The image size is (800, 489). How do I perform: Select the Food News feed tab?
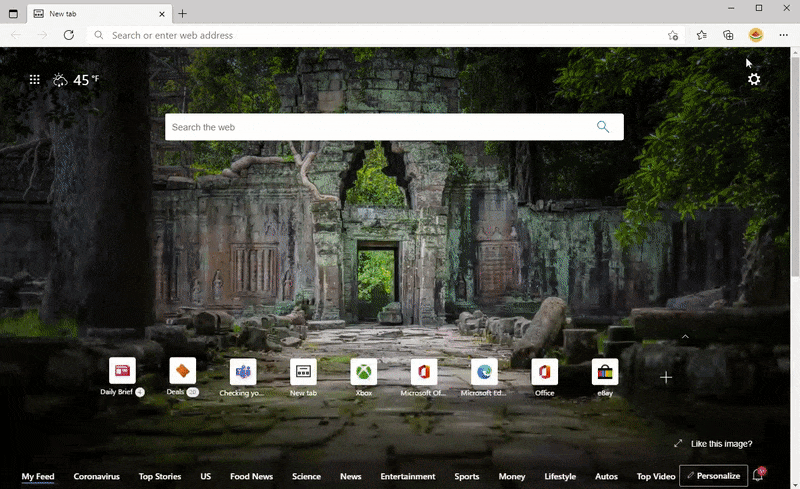click(x=251, y=476)
